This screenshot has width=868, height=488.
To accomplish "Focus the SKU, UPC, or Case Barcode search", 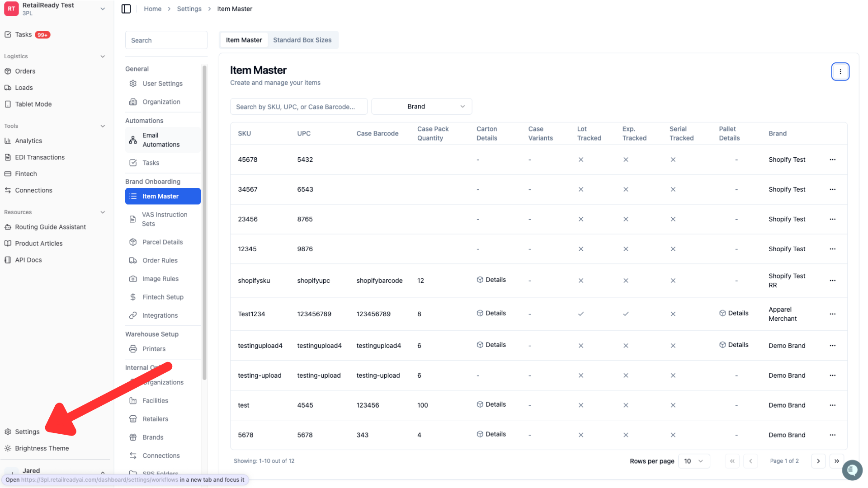I will click(x=298, y=107).
